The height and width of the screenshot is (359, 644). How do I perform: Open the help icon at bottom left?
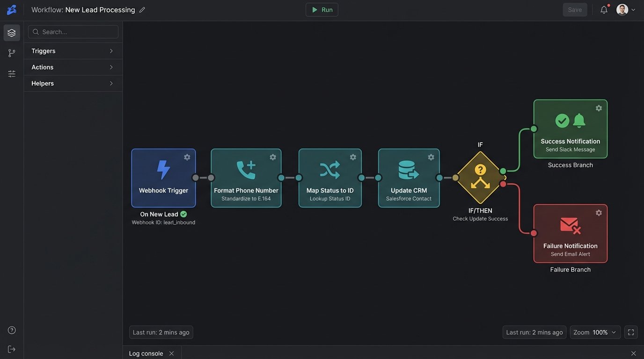(11, 329)
